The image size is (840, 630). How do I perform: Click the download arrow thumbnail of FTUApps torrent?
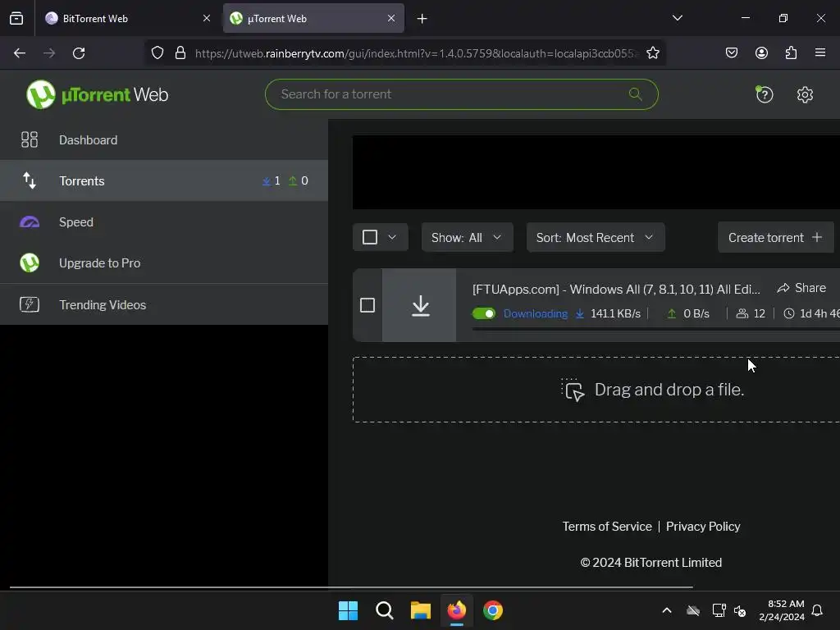point(420,305)
